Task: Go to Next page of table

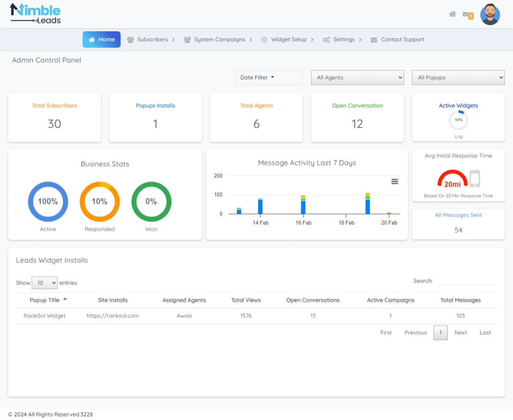Action: 460,333
